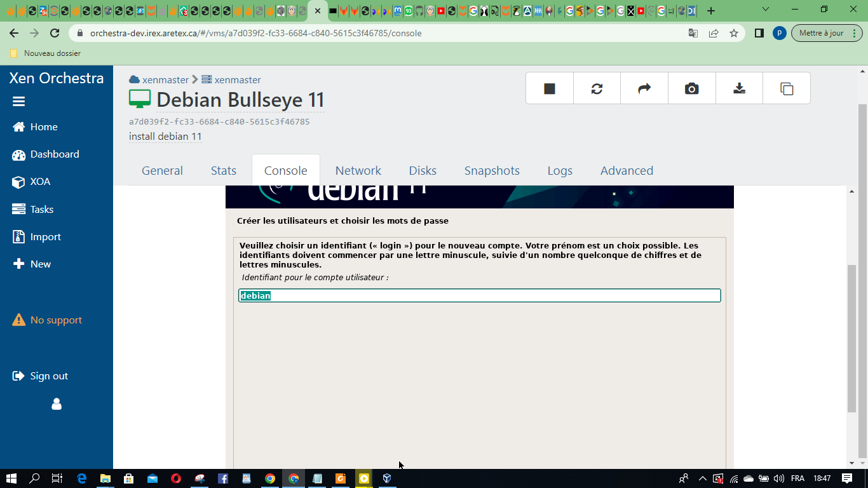Viewport: 868px width, 488px height.
Task: Close the current browser tab
Action: pyautogui.click(x=318, y=11)
